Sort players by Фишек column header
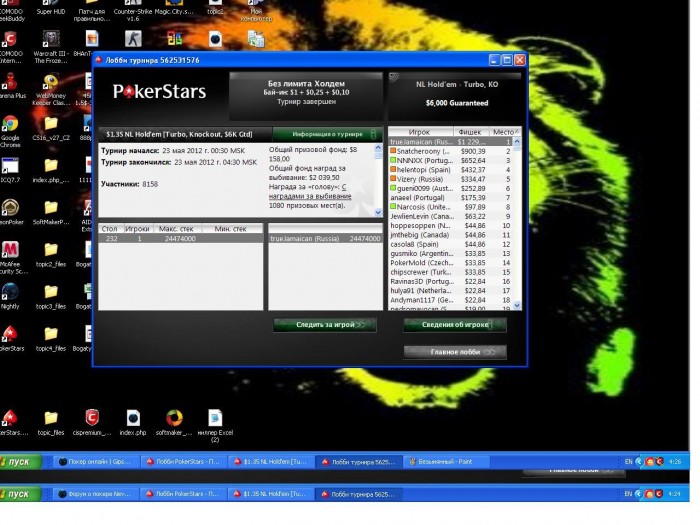 [471, 132]
